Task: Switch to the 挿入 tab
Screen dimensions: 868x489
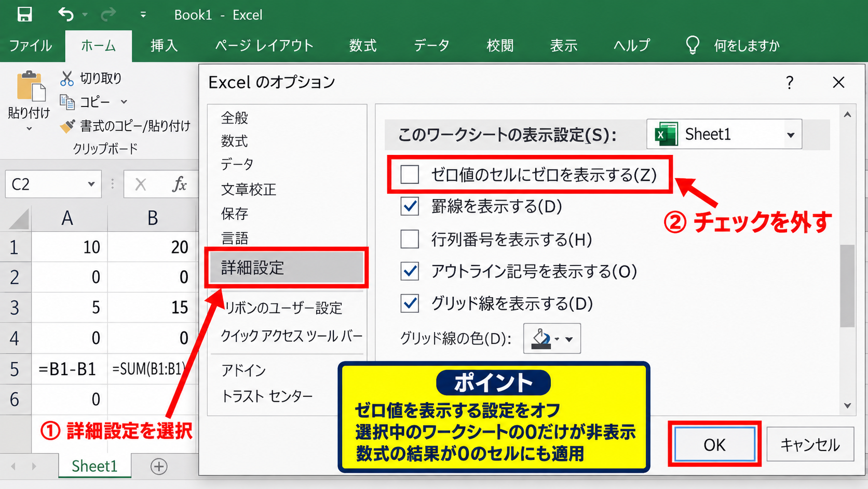Action: 164,46
